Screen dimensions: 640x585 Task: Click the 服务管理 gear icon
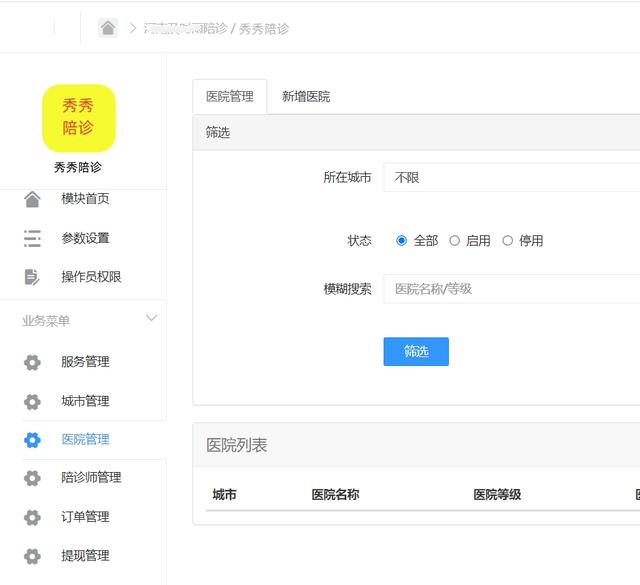pos(32,362)
